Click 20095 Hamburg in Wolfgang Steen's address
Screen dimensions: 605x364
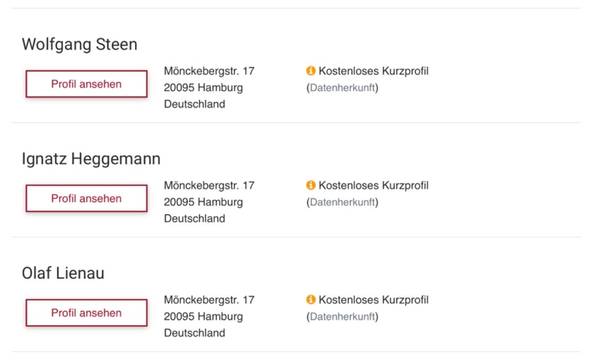pyautogui.click(x=203, y=87)
